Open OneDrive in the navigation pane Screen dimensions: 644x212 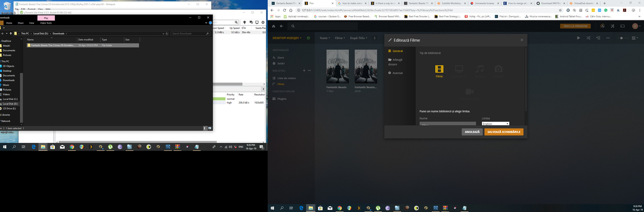(6, 41)
